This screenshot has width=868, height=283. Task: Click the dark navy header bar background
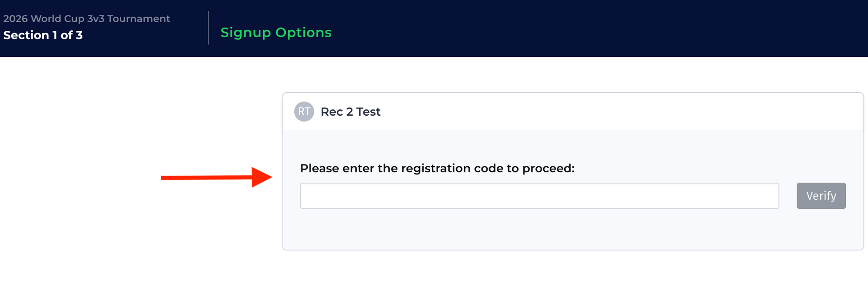pyautogui.click(x=588, y=28)
